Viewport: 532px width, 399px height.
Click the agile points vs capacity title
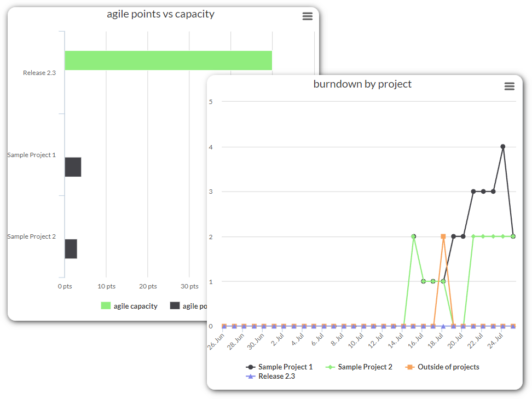160,14
